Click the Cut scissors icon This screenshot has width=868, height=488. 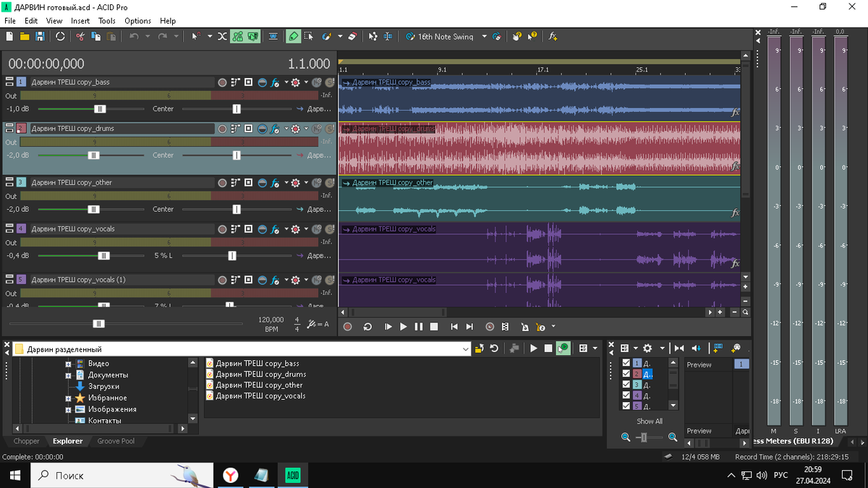click(80, 36)
